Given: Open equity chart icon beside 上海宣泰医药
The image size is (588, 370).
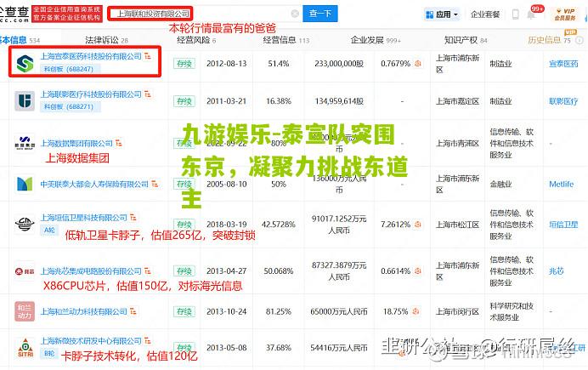Looking at the screenshot, I should [148, 56].
